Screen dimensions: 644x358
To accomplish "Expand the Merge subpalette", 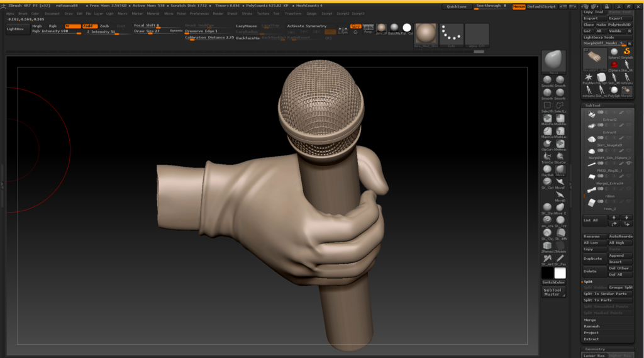I will point(590,320).
